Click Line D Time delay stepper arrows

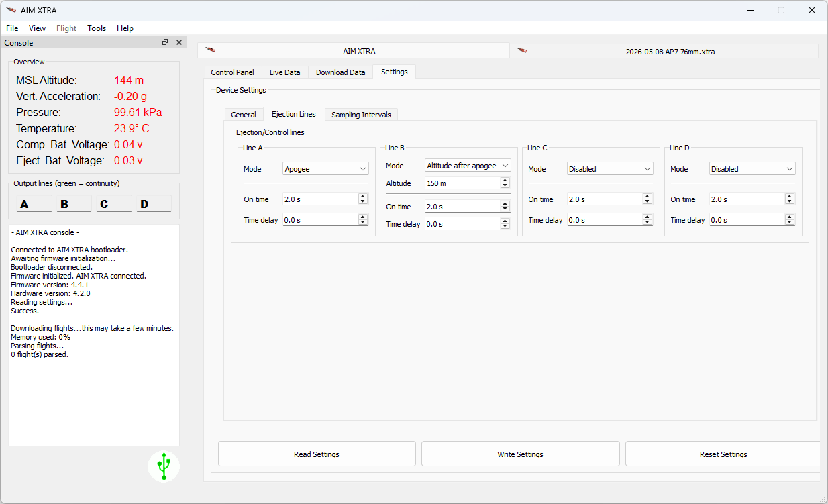click(790, 220)
